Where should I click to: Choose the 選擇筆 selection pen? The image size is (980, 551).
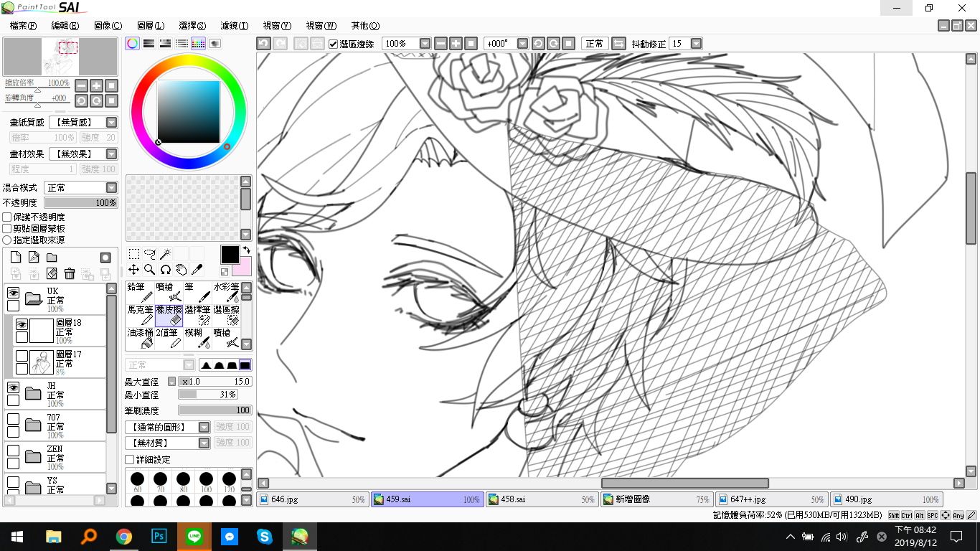point(197,315)
